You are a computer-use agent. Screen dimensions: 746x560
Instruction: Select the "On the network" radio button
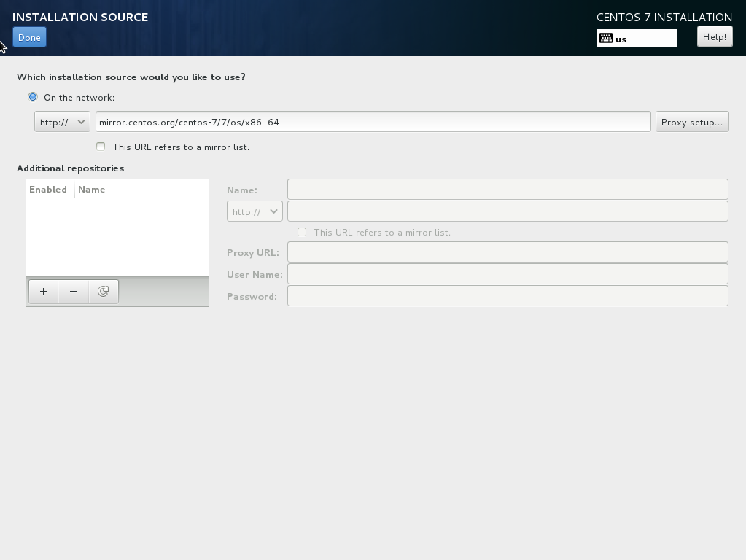(33, 97)
